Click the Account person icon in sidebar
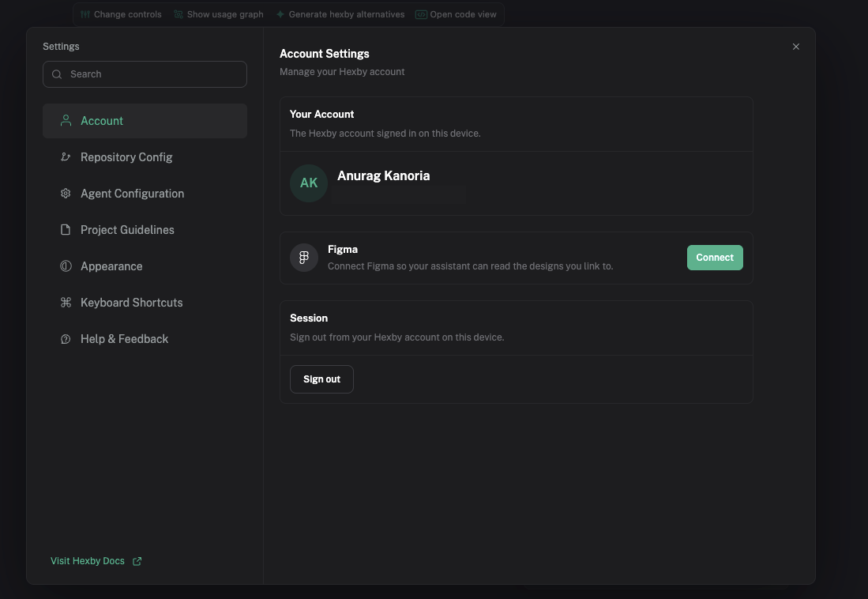Viewport: 868px width, 599px height. (x=66, y=120)
